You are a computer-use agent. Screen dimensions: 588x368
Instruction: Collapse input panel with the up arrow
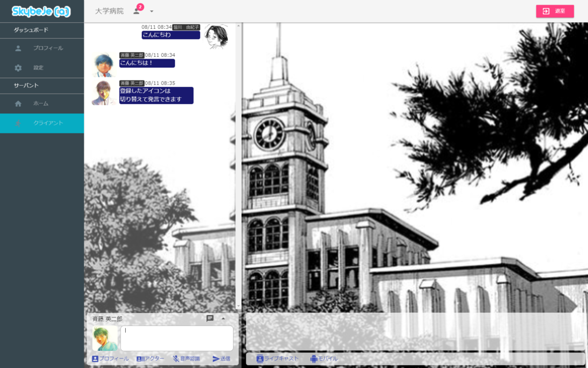[x=223, y=319]
